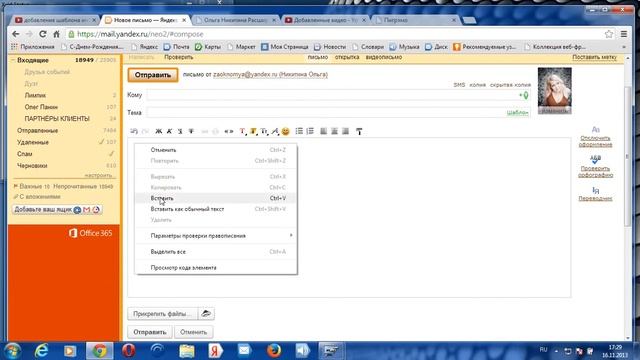Image resolution: width=640 pixels, height=360 pixels.
Task: Click the Отменить button below the message
Action: [x=193, y=332]
